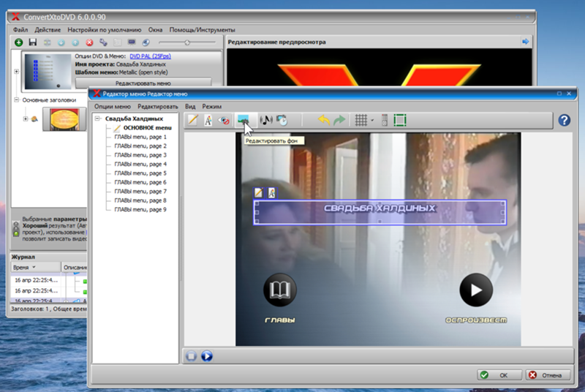Click the small font icon above title box

271,192
